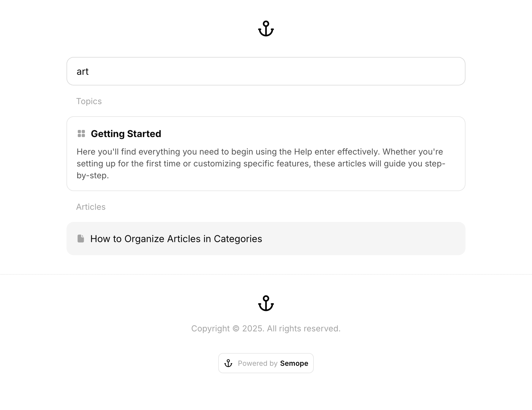Click the anchor logo at the page header
Viewport: 532px width, 410px height.
pyautogui.click(x=266, y=28)
